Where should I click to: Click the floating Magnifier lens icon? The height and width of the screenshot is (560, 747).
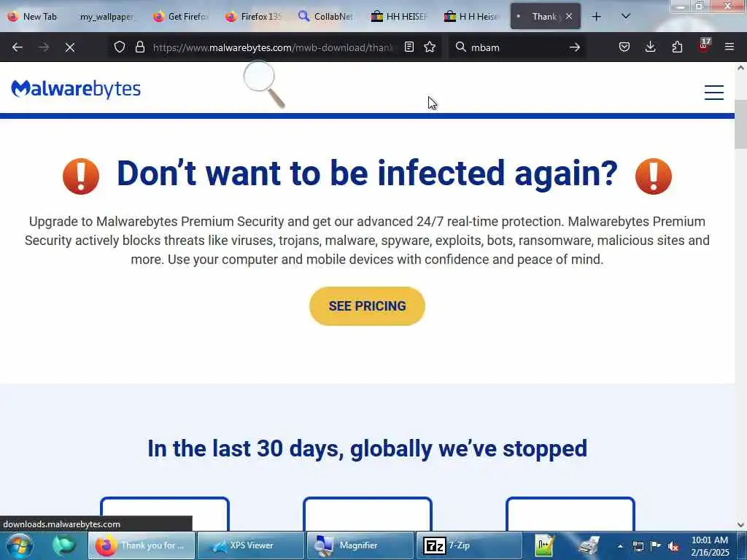[264, 85]
